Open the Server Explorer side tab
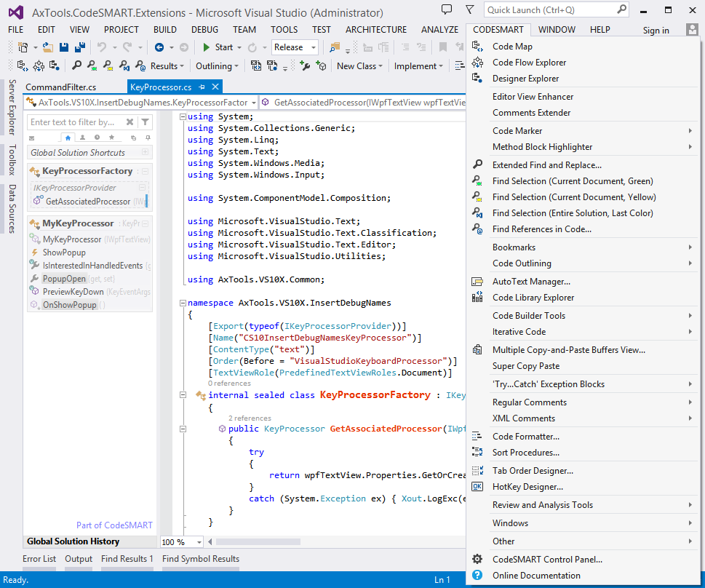 [x=12, y=107]
